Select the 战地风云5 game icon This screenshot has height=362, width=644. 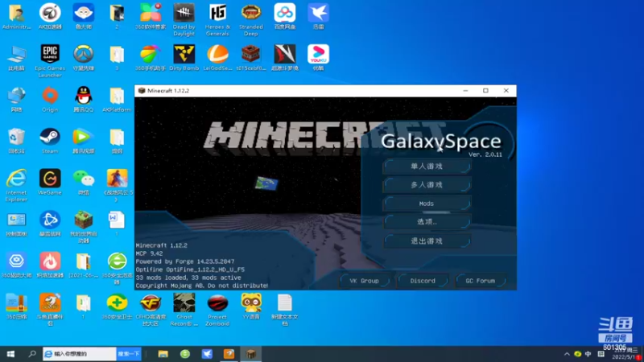tap(117, 185)
